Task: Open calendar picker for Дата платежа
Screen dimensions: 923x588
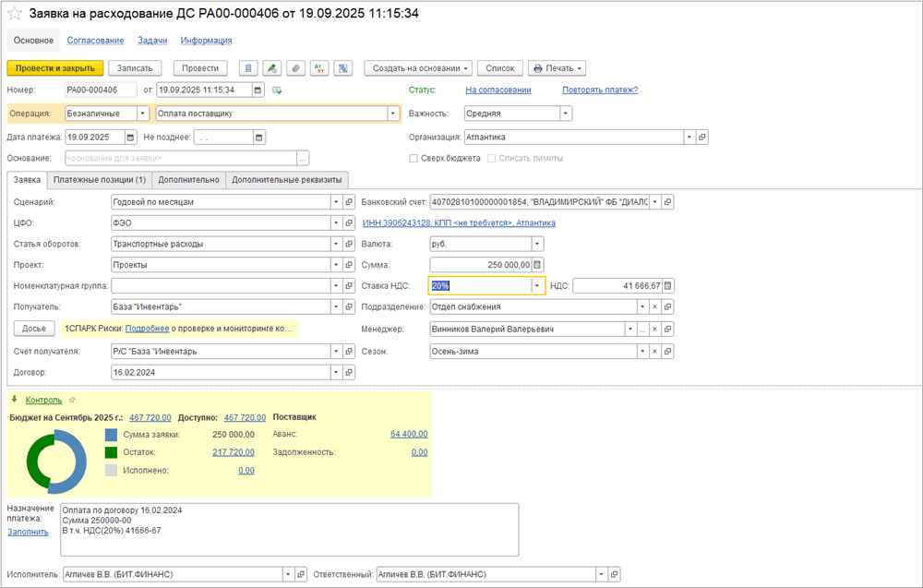Action: tap(131, 138)
